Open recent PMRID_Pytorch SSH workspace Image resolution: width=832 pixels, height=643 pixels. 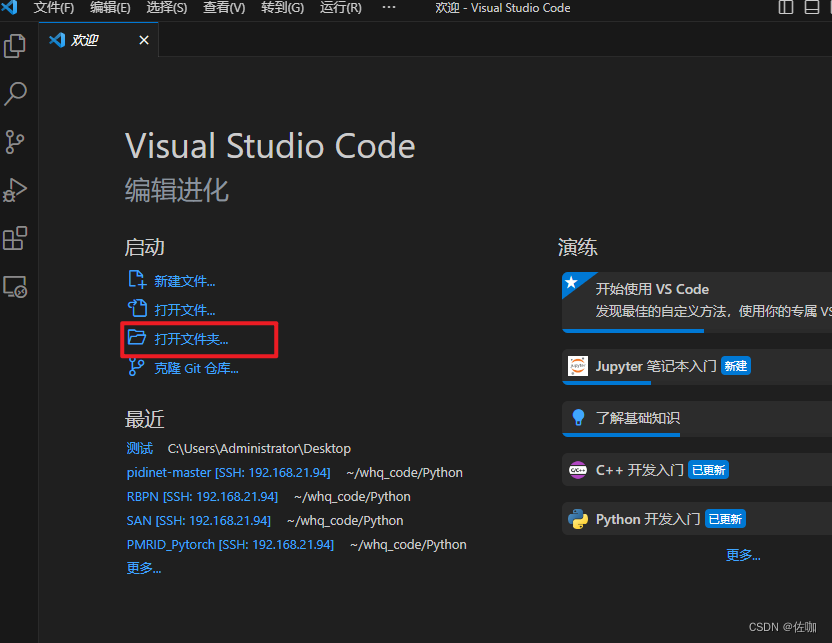tap(230, 544)
